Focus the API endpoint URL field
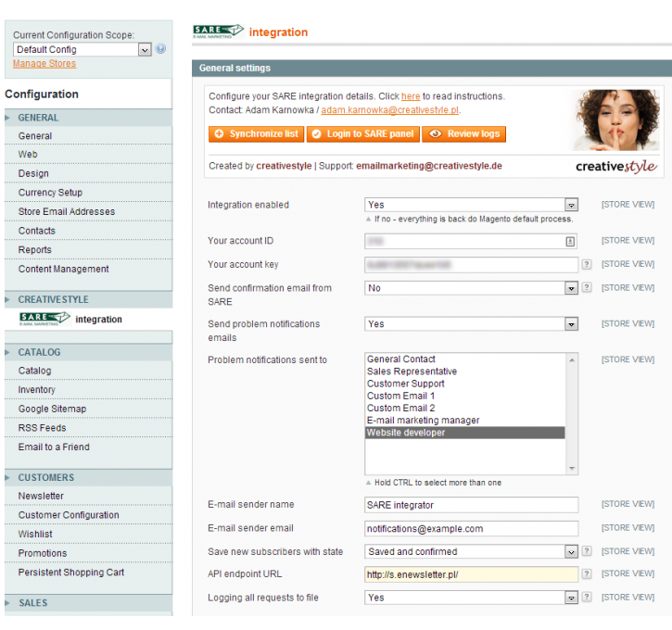The width and height of the screenshot is (672, 630). [x=471, y=574]
